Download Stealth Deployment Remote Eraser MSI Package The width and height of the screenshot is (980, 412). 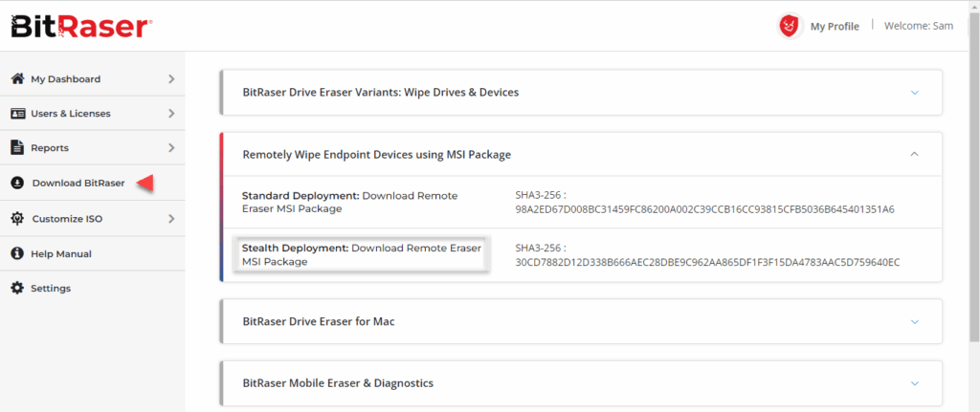point(361,254)
